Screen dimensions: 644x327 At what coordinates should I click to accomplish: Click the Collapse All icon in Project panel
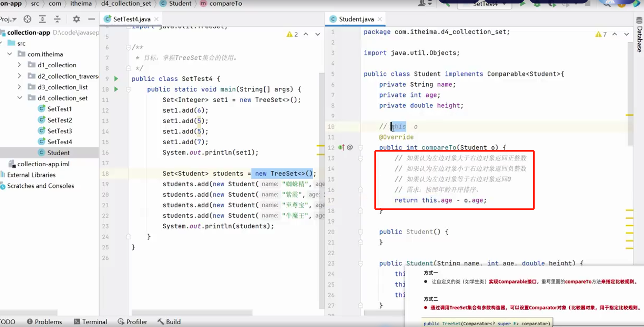click(x=57, y=19)
